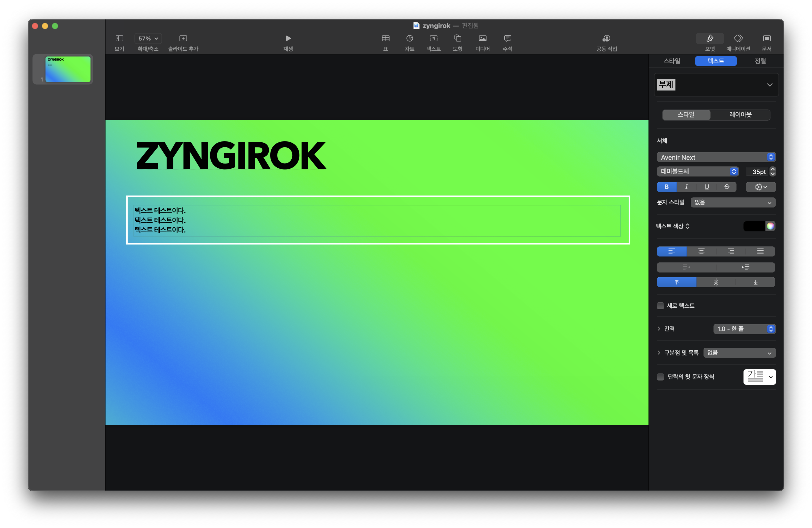Add a Shape via toolbar
Viewport: 812px width, 528px height.
[x=457, y=38]
